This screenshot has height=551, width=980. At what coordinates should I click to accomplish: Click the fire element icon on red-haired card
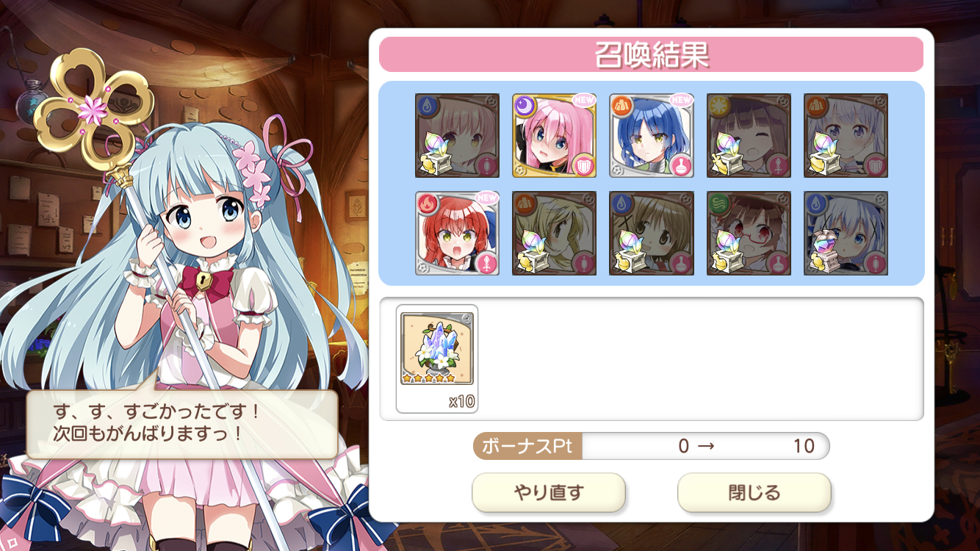pos(428,204)
